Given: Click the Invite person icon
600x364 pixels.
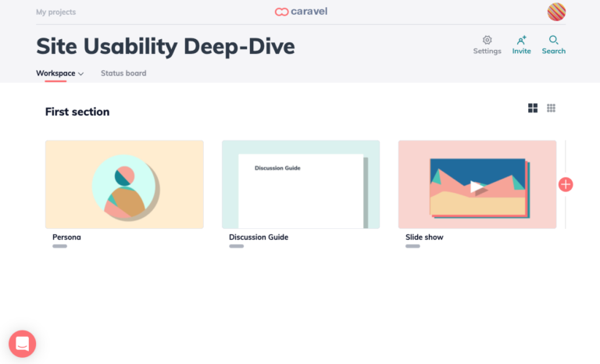Looking at the screenshot, I should (x=521, y=41).
